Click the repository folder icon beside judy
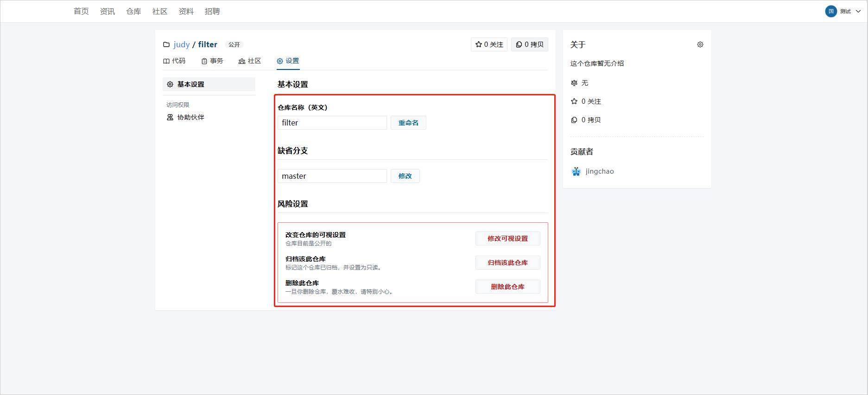Image resolution: width=868 pixels, height=395 pixels. pos(166,45)
